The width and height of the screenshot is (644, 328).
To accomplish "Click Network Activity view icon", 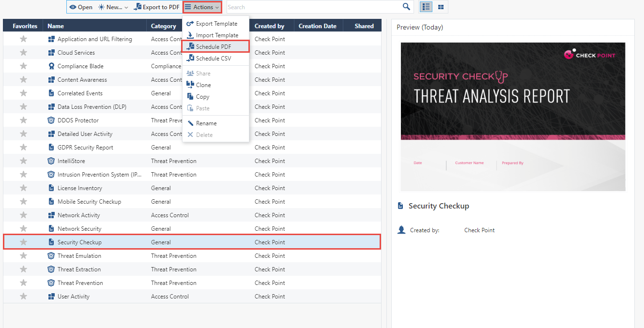I will (51, 215).
